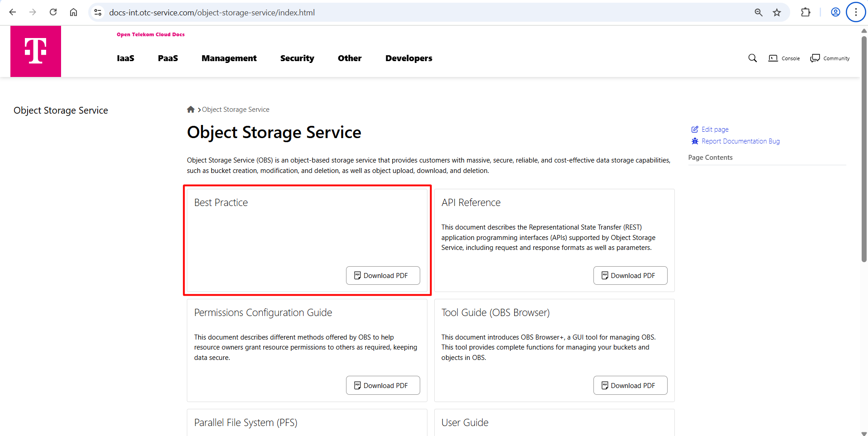Click the Telekom T logo
This screenshot has height=436, width=868.
tap(36, 51)
